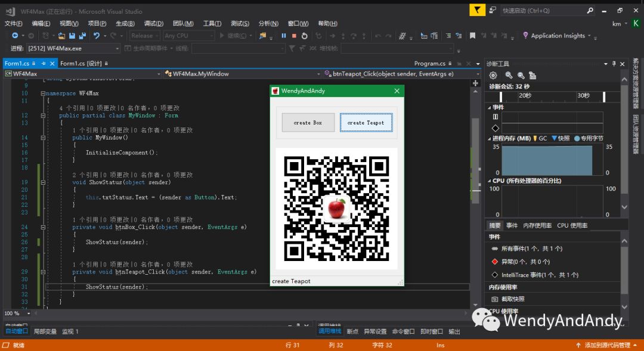This screenshot has width=644, height=351.
Task: Click the comment-out selected lines icon
Action: 448,36
